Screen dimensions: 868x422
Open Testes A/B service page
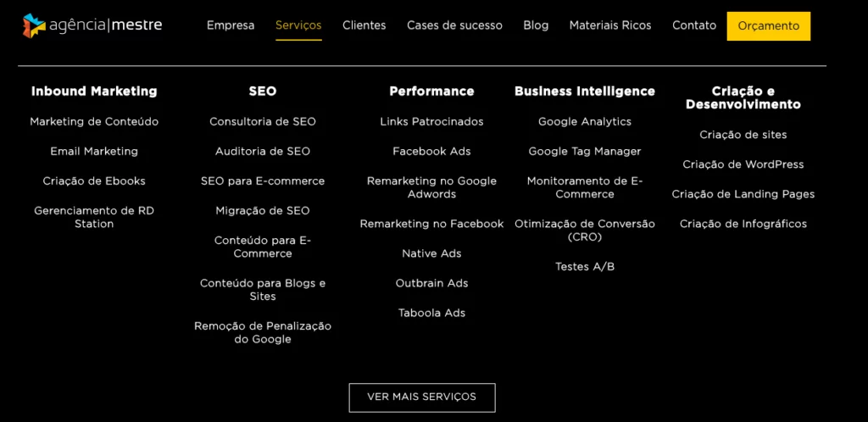click(x=585, y=267)
